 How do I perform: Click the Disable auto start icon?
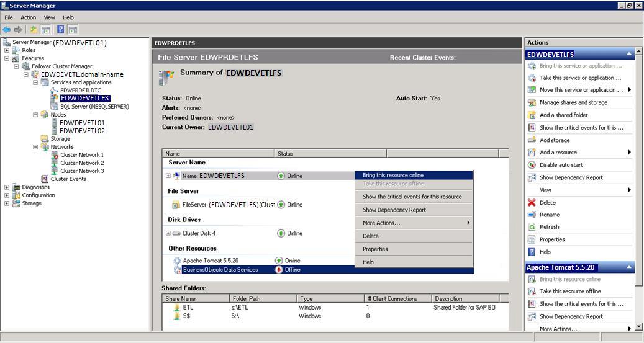[532, 165]
